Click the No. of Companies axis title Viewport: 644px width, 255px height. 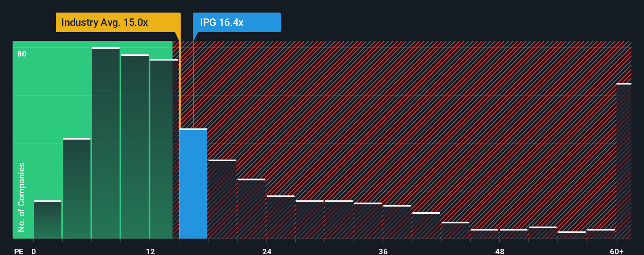coord(22,197)
